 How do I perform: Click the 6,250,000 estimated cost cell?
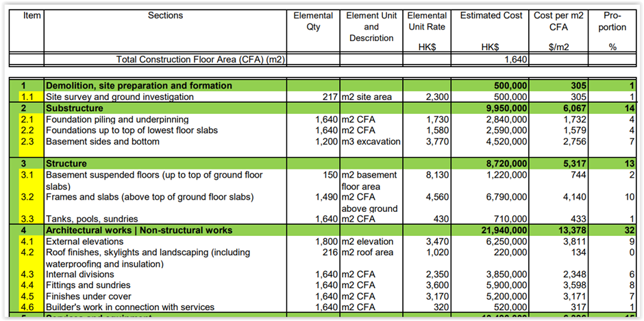[504, 241]
